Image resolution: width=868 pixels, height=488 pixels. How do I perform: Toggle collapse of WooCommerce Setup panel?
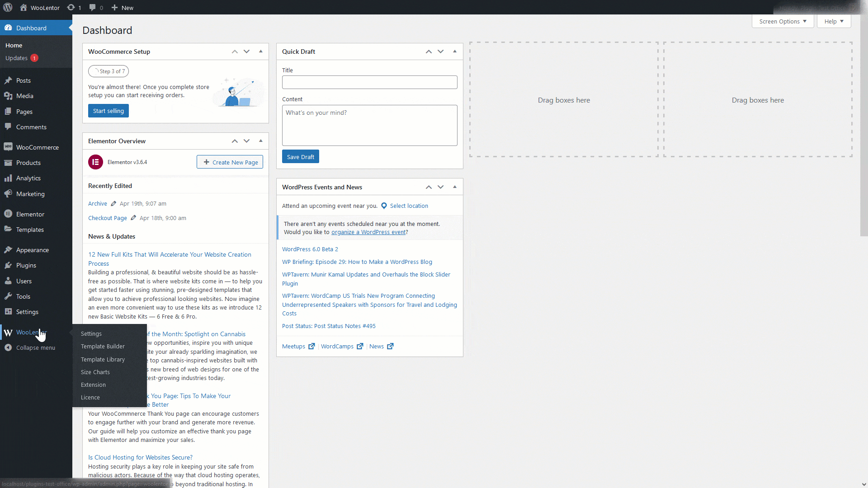tap(261, 52)
